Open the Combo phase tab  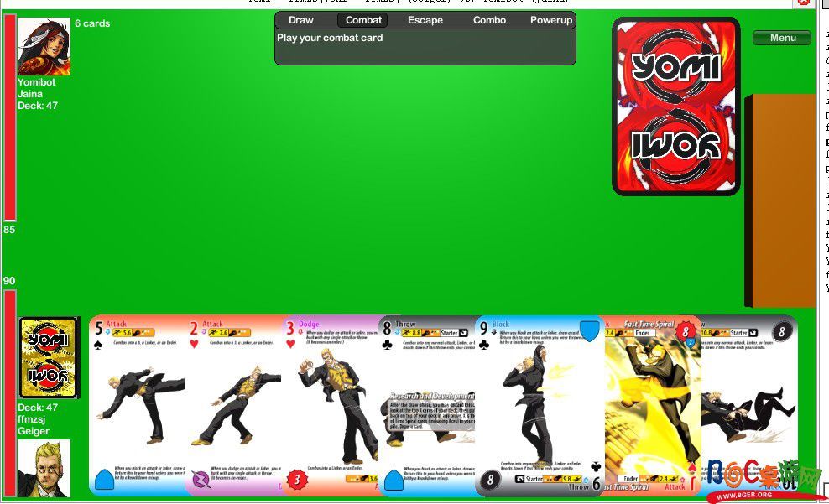point(489,20)
